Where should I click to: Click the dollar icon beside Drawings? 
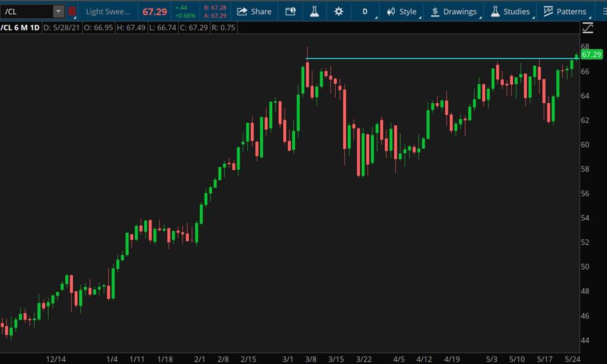(435, 11)
